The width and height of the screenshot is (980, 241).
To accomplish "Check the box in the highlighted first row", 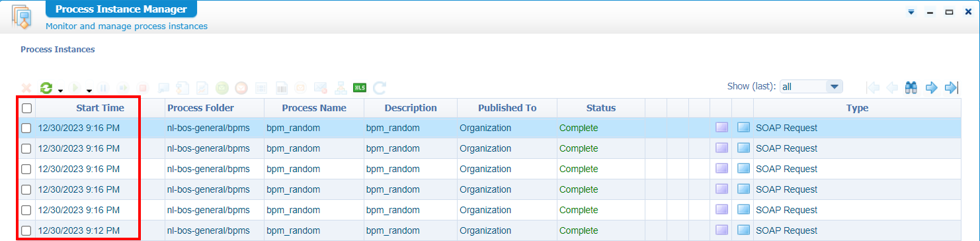I will (26, 128).
